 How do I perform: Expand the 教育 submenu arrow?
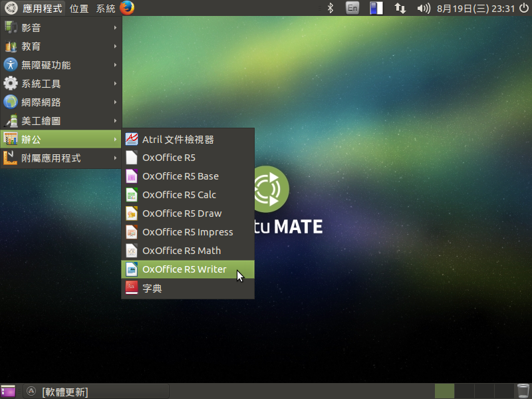(115, 46)
